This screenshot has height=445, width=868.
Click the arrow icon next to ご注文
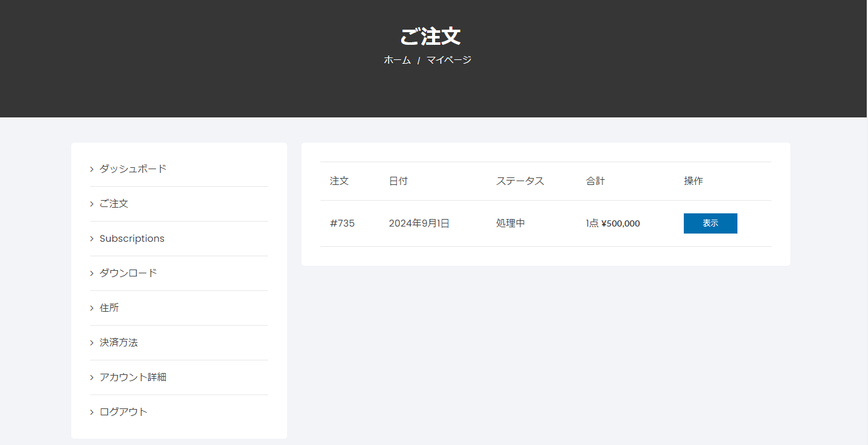[92, 204]
